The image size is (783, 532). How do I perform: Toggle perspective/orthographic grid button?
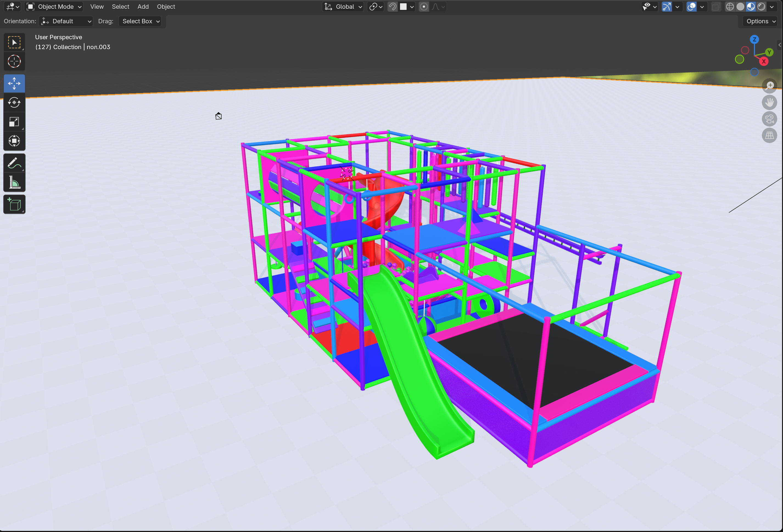coord(769,135)
